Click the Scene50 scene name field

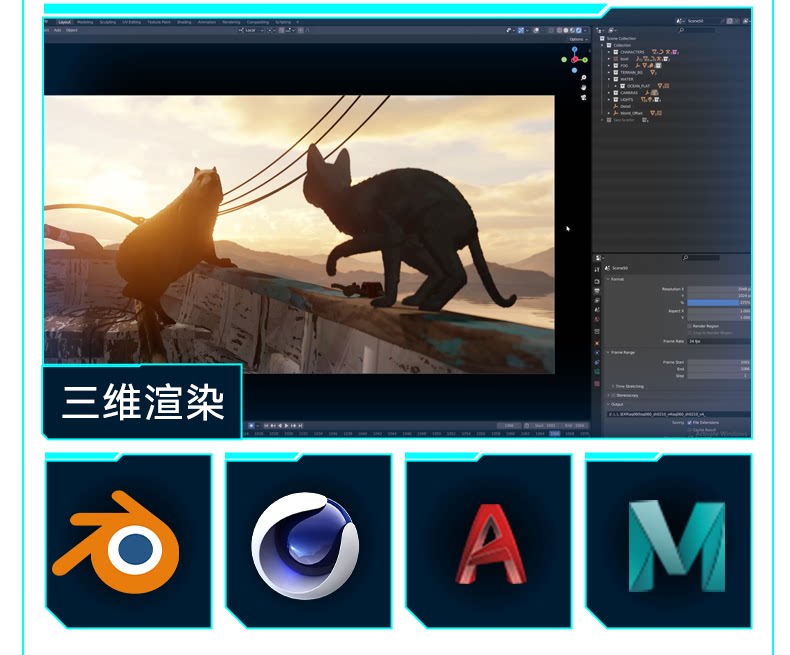701,21
